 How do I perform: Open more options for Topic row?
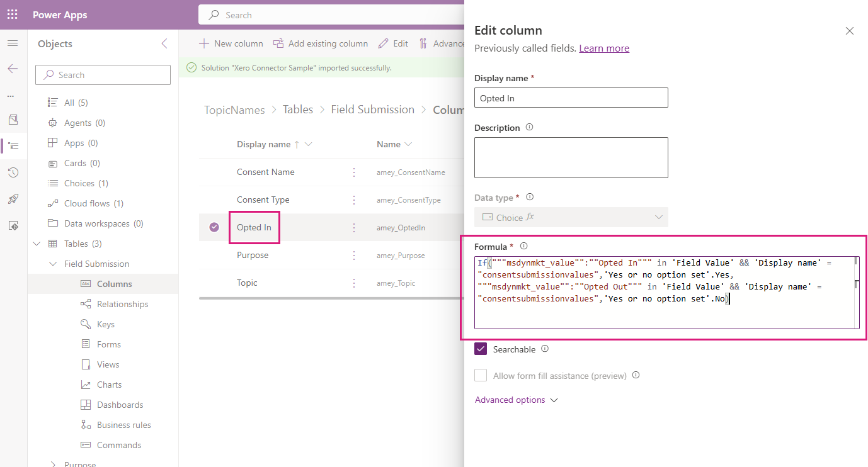(x=354, y=283)
